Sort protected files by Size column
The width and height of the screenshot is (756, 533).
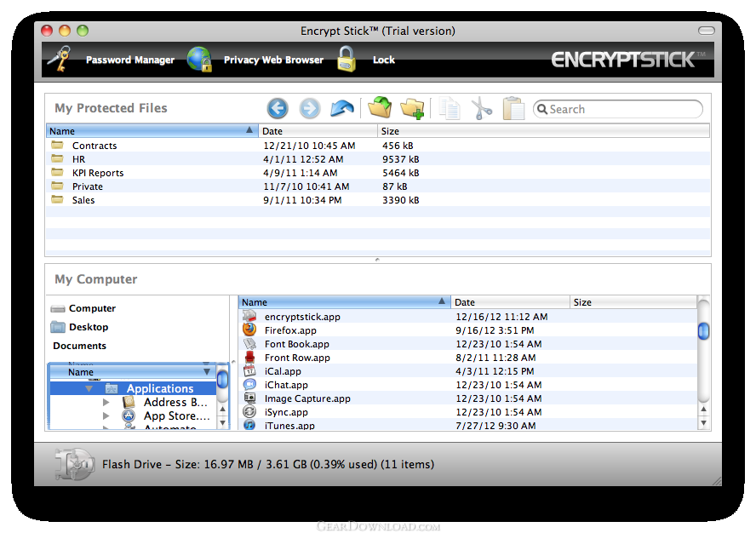click(543, 131)
